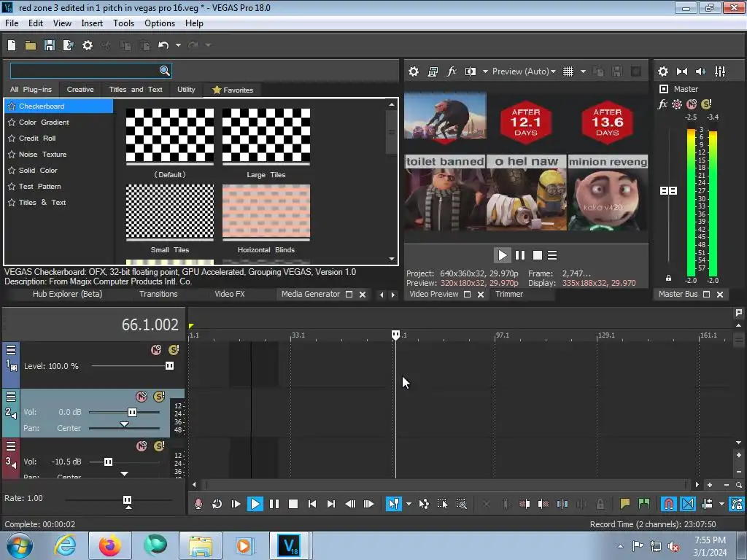This screenshot has width=747, height=560.
Task: Click the Render As icon
Action: (x=68, y=45)
